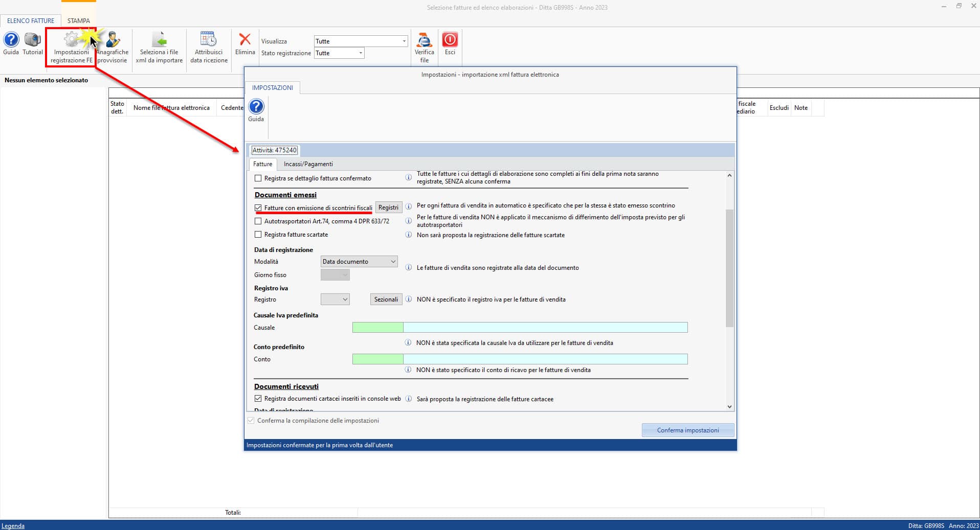
Task: Open the Tutorial video icon
Action: click(x=33, y=40)
